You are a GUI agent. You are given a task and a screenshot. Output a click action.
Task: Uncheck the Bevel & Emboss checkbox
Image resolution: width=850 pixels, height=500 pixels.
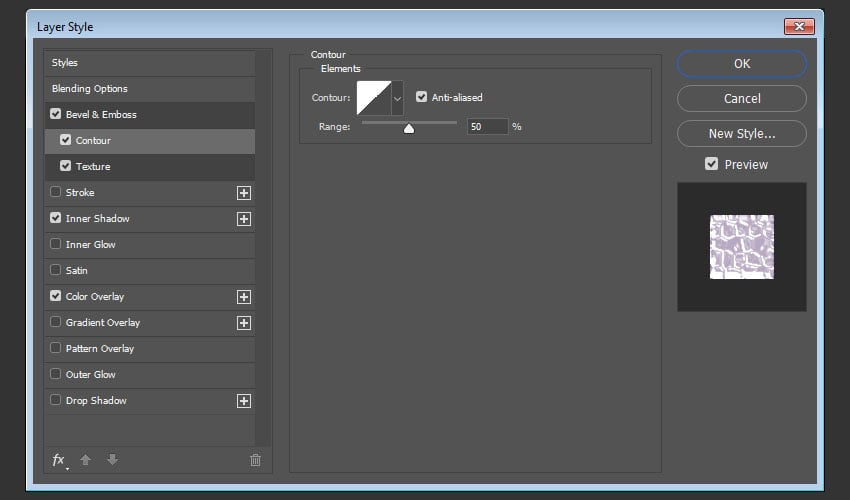point(55,114)
